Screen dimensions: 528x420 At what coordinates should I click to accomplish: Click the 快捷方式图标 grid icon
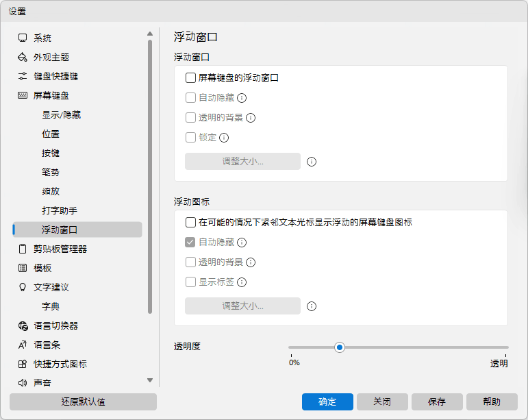coord(23,364)
